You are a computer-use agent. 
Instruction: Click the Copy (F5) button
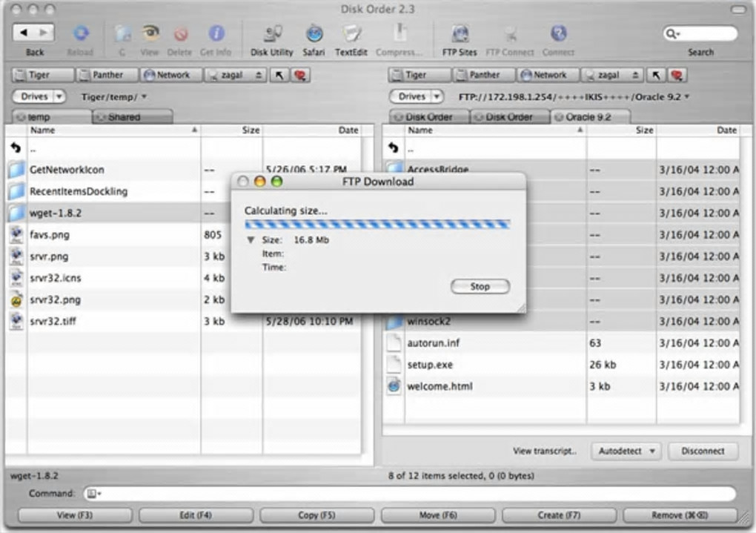[x=316, y=515]
